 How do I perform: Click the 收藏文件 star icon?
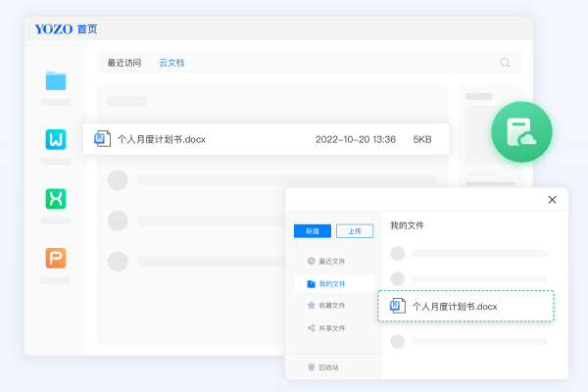pos(312,306)
